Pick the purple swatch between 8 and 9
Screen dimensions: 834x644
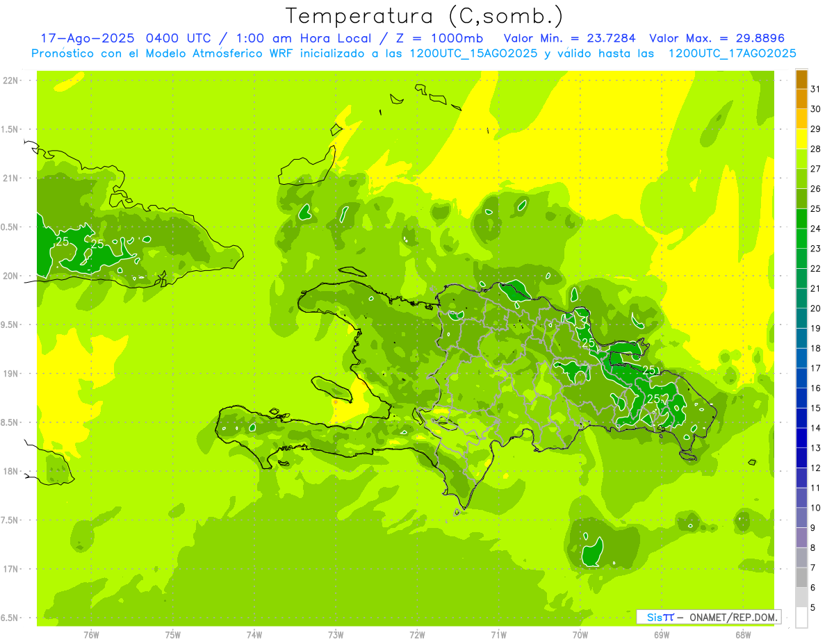click(x=801, y=538)
